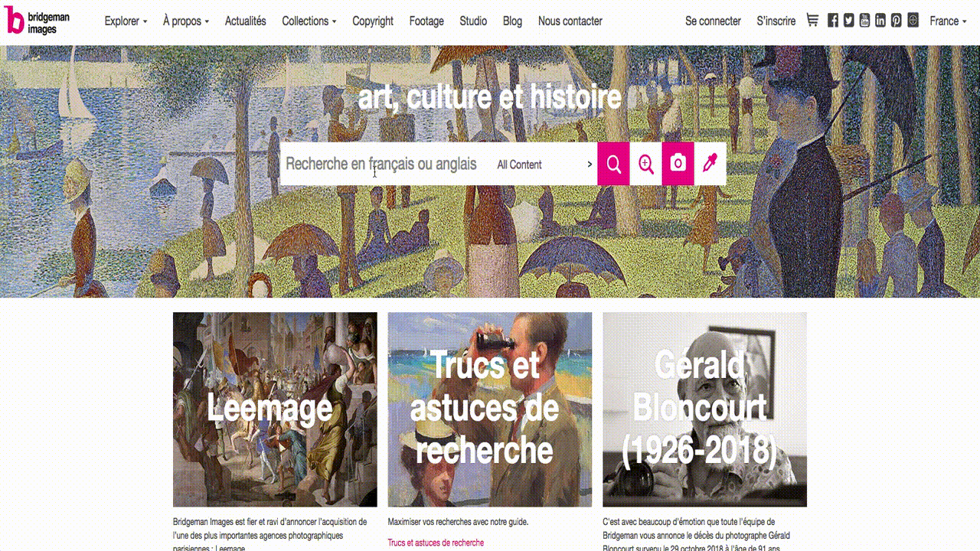Click the pink magnifier search button
Image resolution: width=980 pixels, height=551 pixels.
[x=613, y=164]
